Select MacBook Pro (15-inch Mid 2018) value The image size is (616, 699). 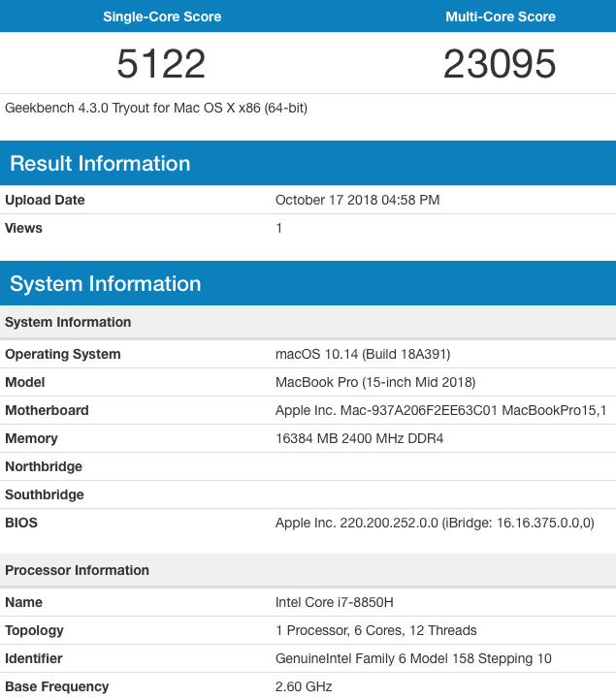click(375, 382)
